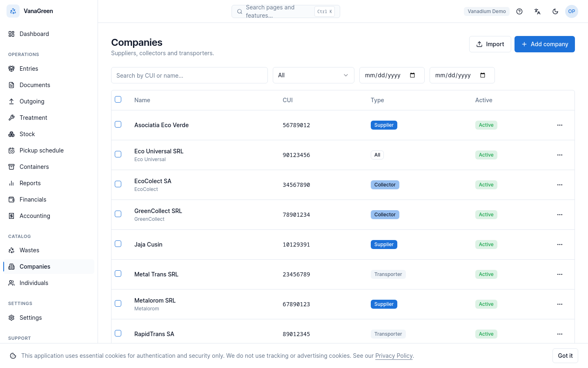Click the Wastes recycle icon

pyautogui.click(x=11, y=250)
